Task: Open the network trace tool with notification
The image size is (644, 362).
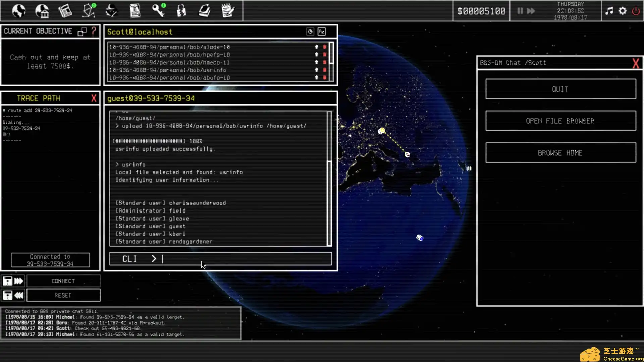Action: [88, 11]
